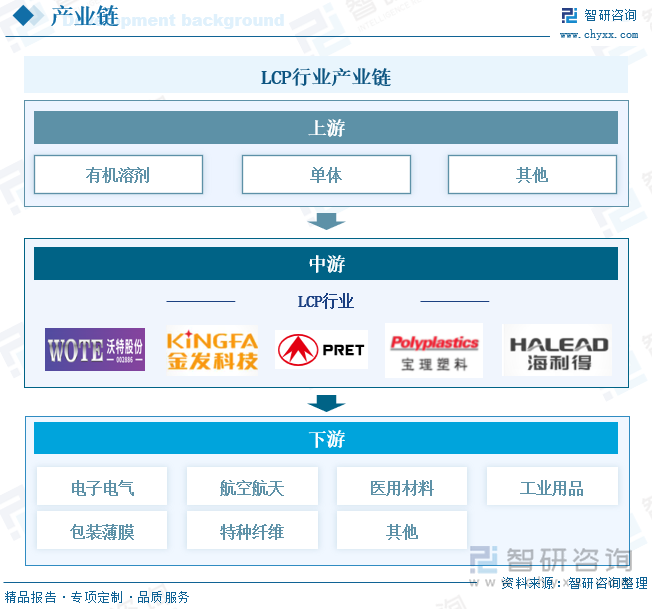The height and width of the screenshot is (609, 652).
Task: Click the 下游 header bar
Action: (x=326, y=438)
